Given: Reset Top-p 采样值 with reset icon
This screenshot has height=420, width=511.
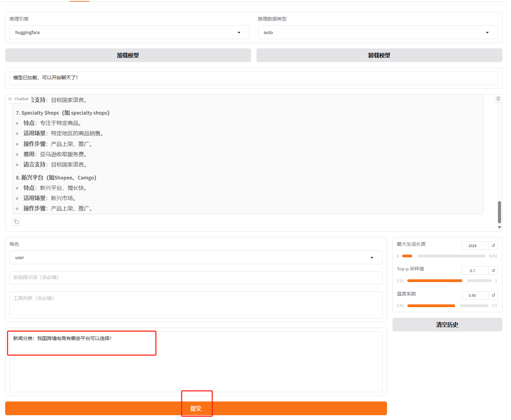Looking at the screenshot, I should pos(493,270).
